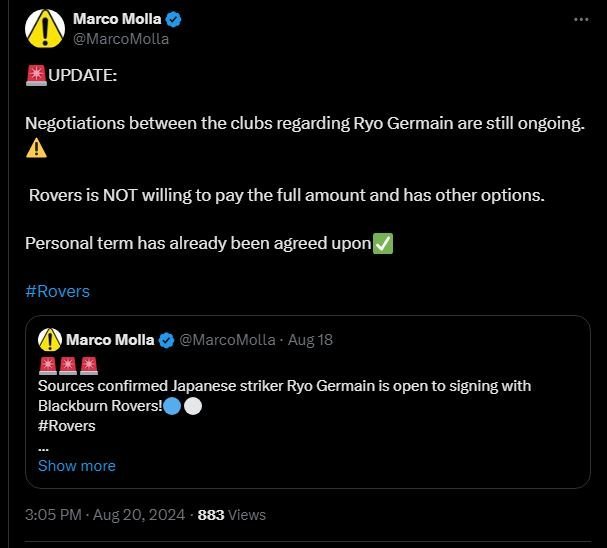Image resolution: width=607 pixels, height=548 pixels.
Task: Click the green check mark emoji
Action: pos(382,243)
